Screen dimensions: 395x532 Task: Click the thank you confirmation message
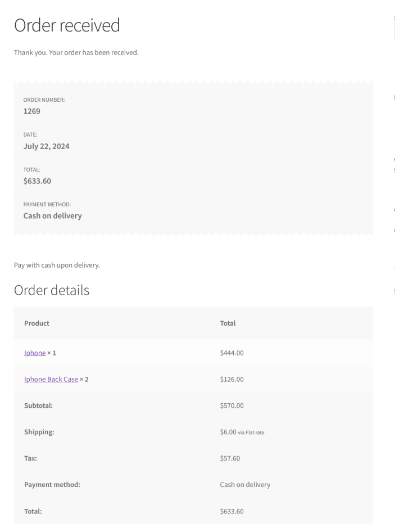76,53
